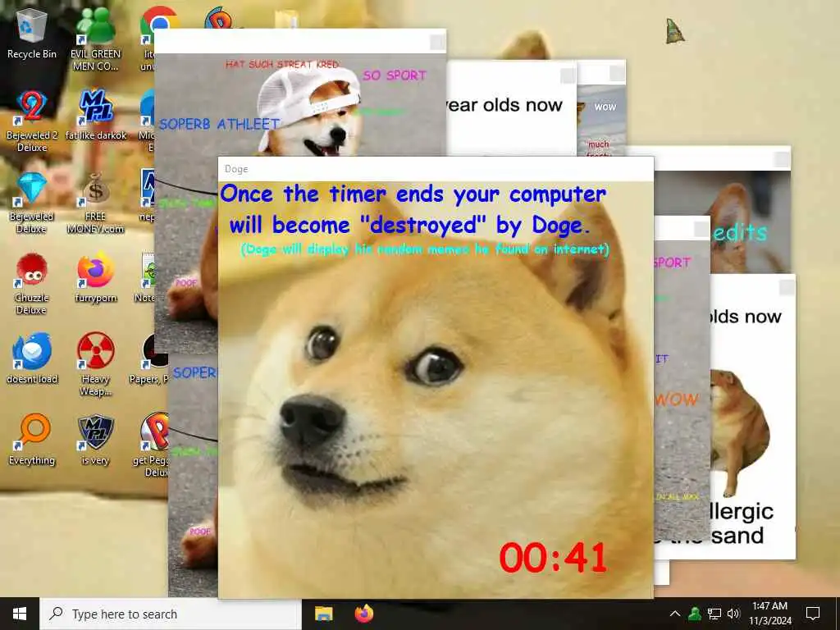840x630 pixels.
Task: Click the volume speaker tray icon
Action: (x=733, y=614)
